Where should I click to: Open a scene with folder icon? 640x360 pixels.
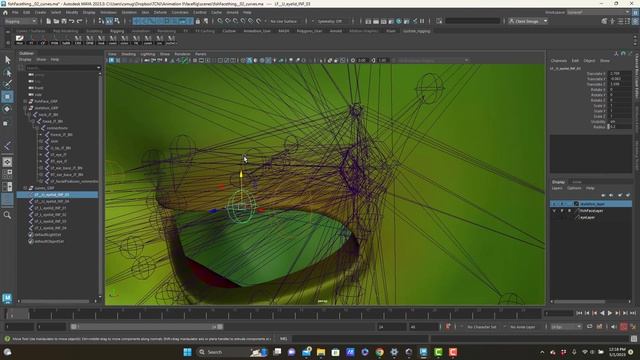coord(56,21)
